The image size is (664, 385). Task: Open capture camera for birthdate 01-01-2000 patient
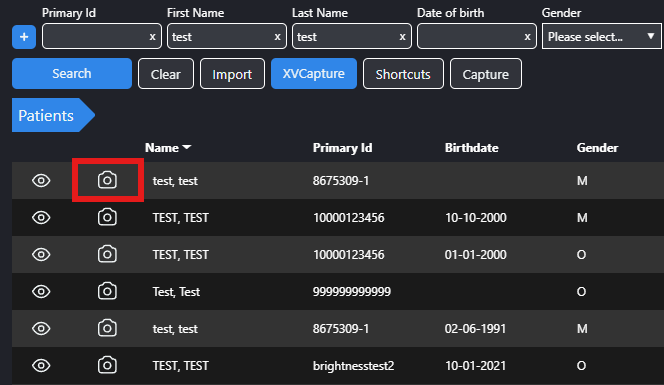click(x=107, y=254)
